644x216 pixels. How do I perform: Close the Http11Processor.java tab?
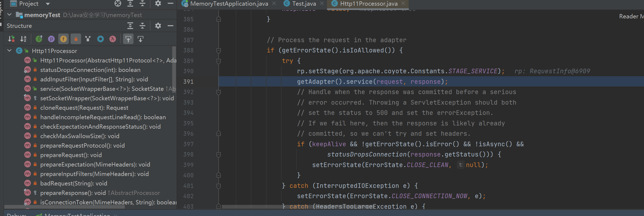pos(403,3)
